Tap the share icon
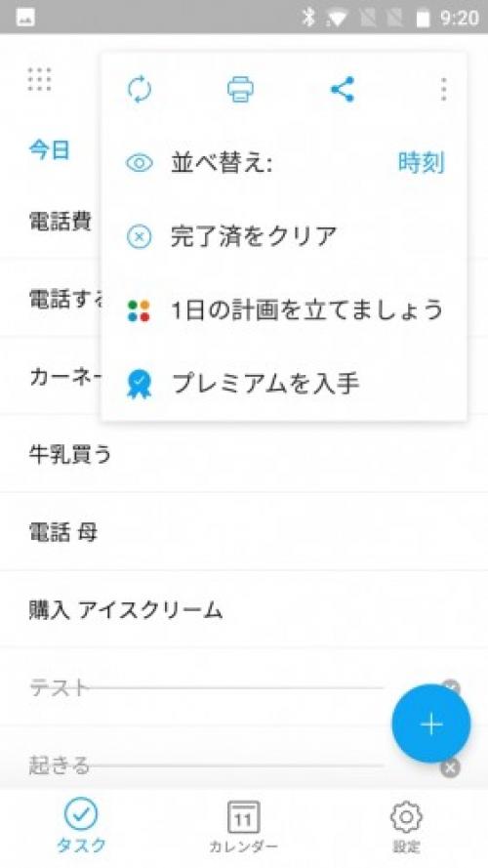The width and height of the screenshot is (488, 868). coord(343,89)
